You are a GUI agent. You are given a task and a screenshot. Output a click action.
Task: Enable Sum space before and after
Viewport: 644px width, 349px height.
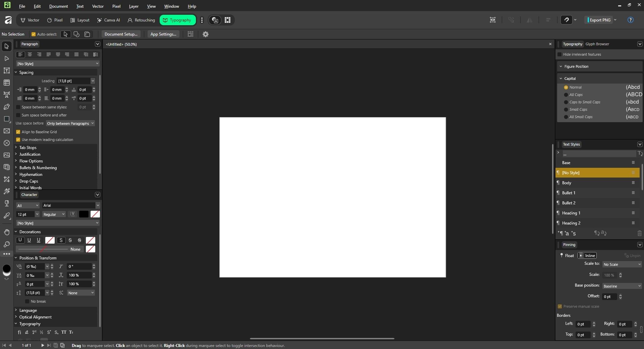(x=18, y=115)
